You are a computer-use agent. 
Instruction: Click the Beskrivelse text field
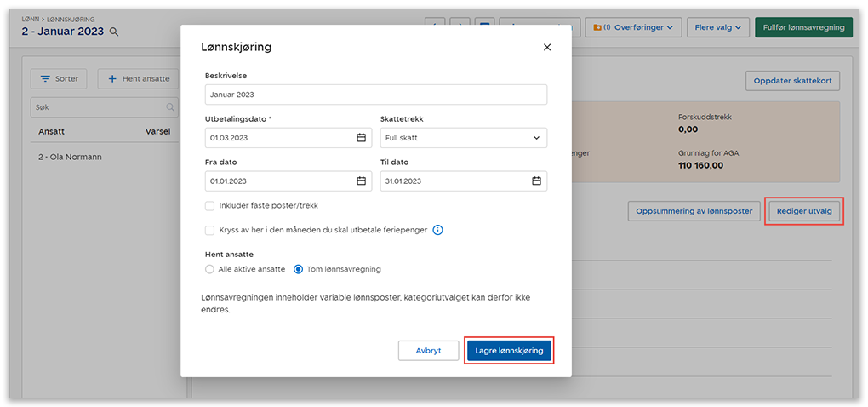click(375, 95)
